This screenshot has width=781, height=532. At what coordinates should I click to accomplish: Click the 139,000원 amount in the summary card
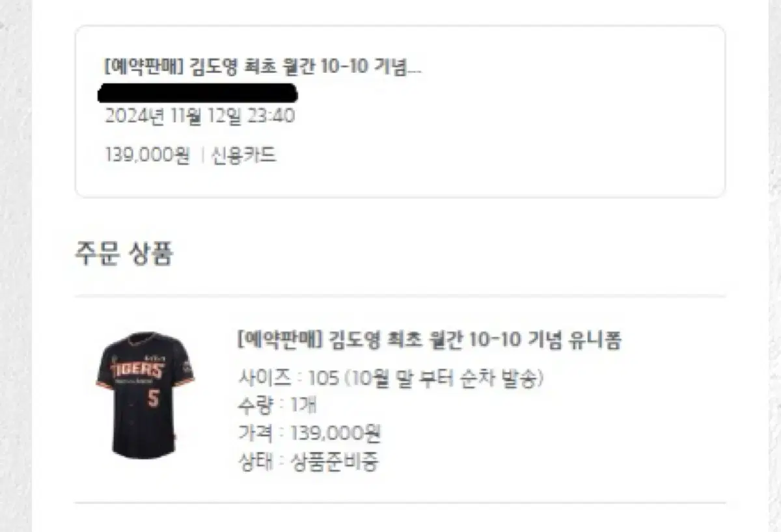point(147,155)
